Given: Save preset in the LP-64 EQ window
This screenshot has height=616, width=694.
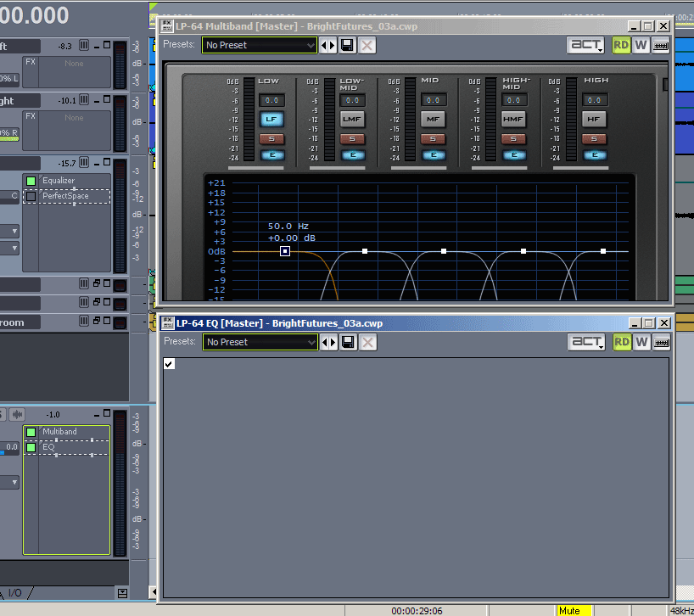Looking at the screenshot, I should (x=347, y=342).
